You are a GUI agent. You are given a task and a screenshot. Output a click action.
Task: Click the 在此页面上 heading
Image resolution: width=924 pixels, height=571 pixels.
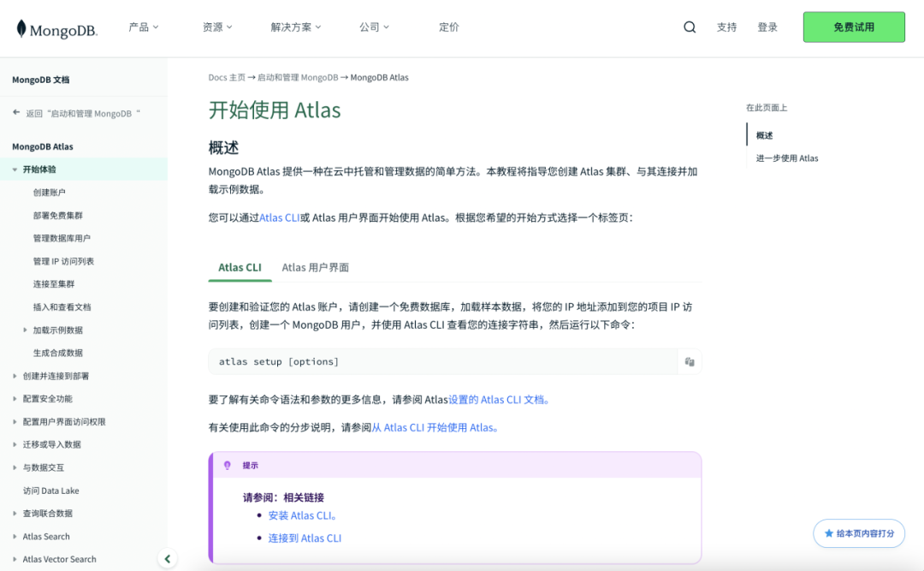tap(767, 107)
